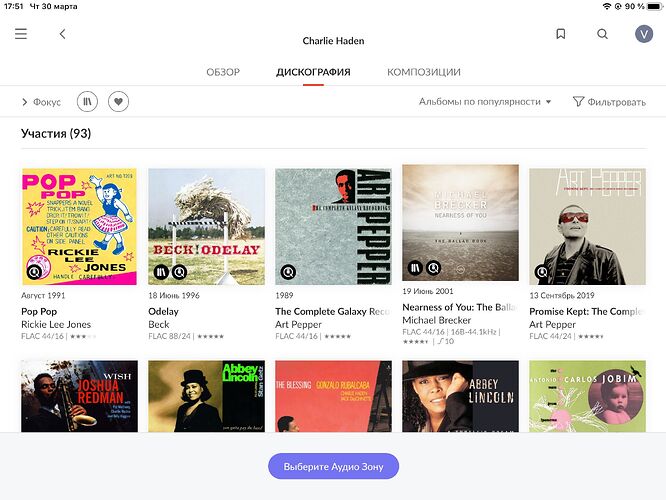Viewport: 666px width, 500px height.
Task: Switch to the ОБЗОР tab
Action: coord(223,72)
